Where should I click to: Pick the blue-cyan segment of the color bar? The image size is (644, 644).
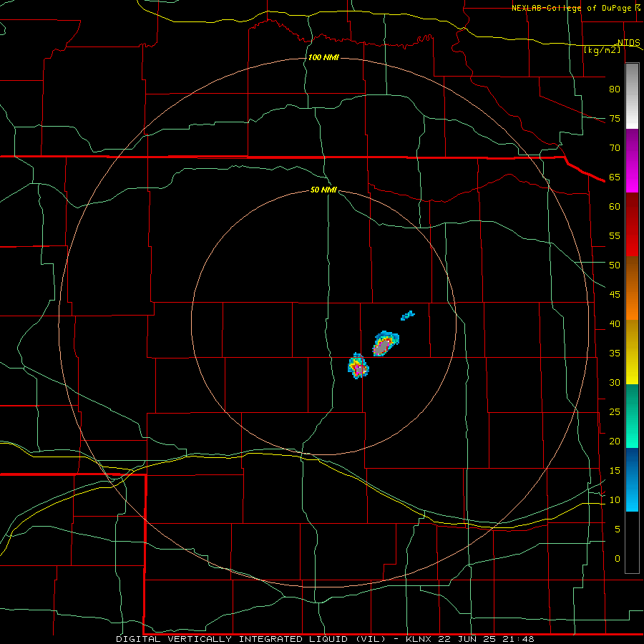632,479
